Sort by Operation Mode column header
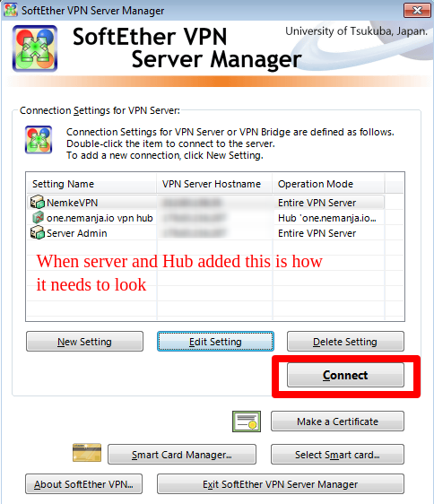This screenshot has height=504, width=434. pos(328,184)
